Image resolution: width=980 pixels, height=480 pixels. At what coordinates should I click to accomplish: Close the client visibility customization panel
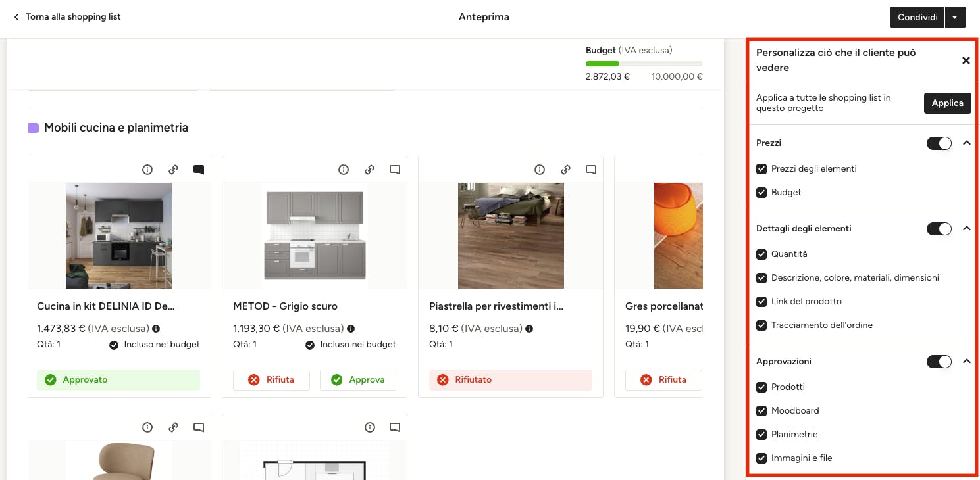(x=966, y=60)
